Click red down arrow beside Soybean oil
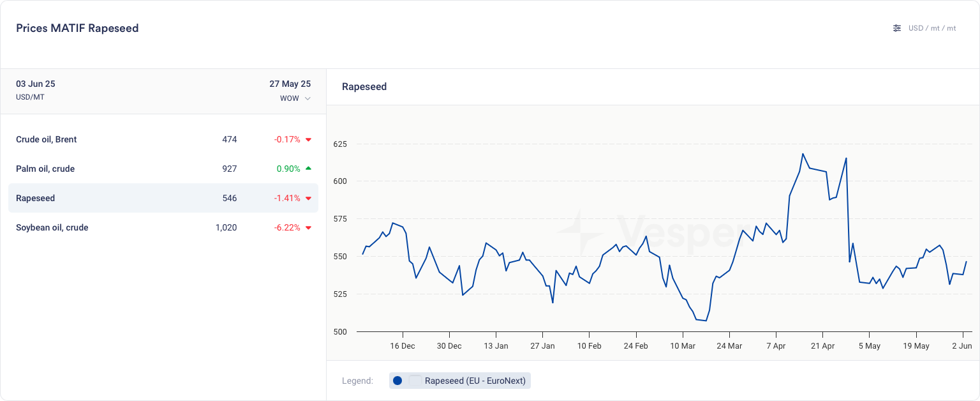Viewport: 980px width, 401px height. tap(308, 228)
